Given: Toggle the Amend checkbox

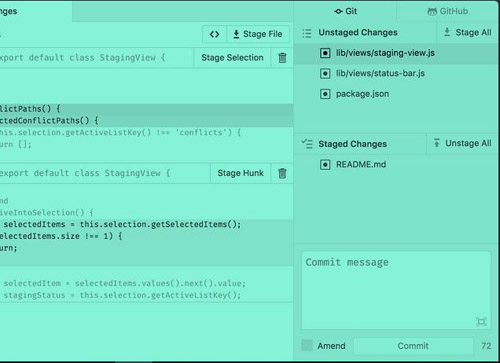Looking at the screenshot, I should (307, 345).
